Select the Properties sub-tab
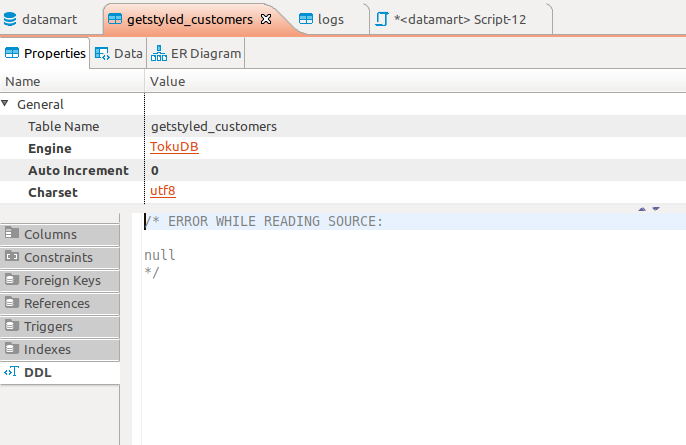 (45, 53)
